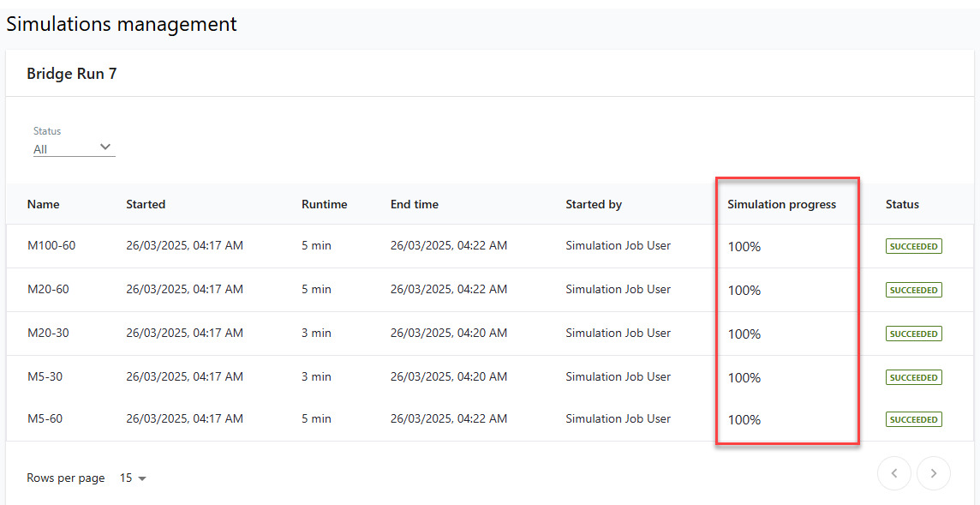Open the M5-60 simulation entry
This screenshot has height=505, width=980.
45,419
